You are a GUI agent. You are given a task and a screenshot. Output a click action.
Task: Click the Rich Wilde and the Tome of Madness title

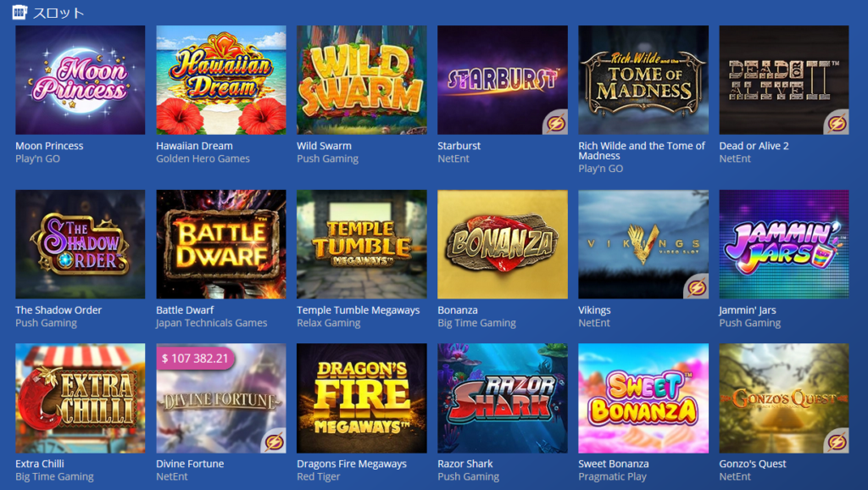click(x=642, y=151)
